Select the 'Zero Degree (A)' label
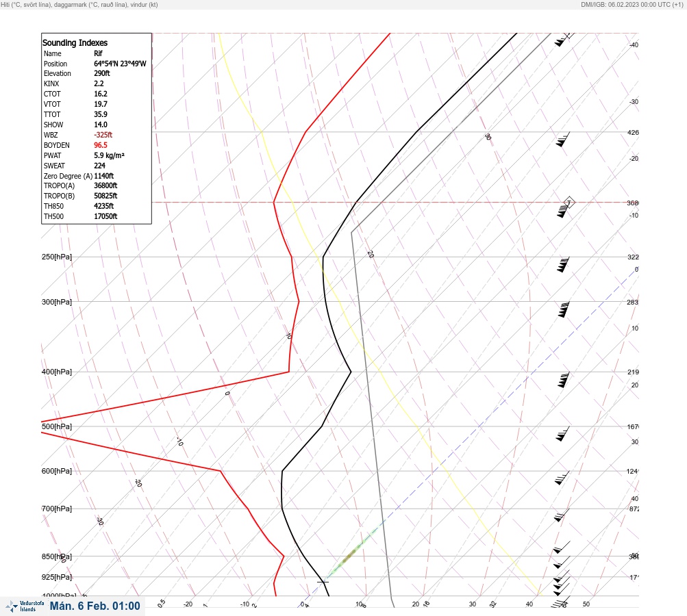 68,176
